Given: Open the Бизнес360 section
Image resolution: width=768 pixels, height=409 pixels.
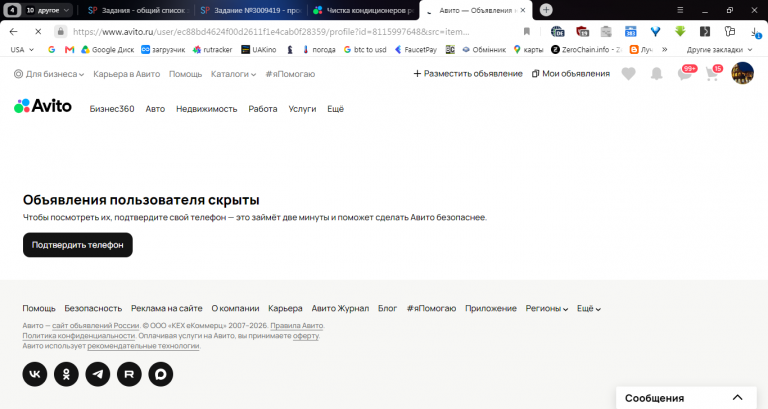Looking at the screenshot, I should (112, 109).
